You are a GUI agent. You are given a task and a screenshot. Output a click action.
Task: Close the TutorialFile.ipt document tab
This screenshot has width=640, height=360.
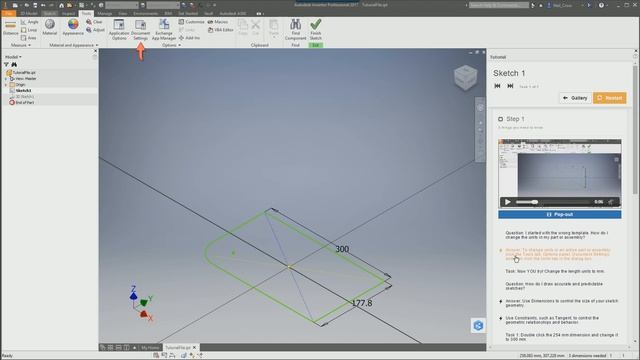click(x=195, y=347)
